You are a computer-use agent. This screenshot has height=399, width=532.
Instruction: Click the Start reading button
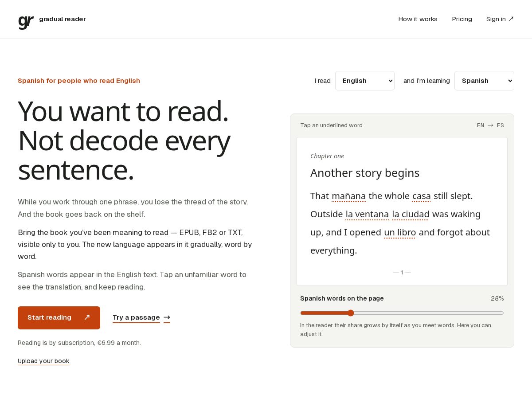59,318
